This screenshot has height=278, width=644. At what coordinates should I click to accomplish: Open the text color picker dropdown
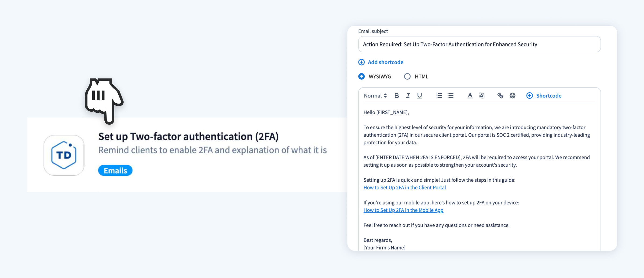[x=470, y=96]
